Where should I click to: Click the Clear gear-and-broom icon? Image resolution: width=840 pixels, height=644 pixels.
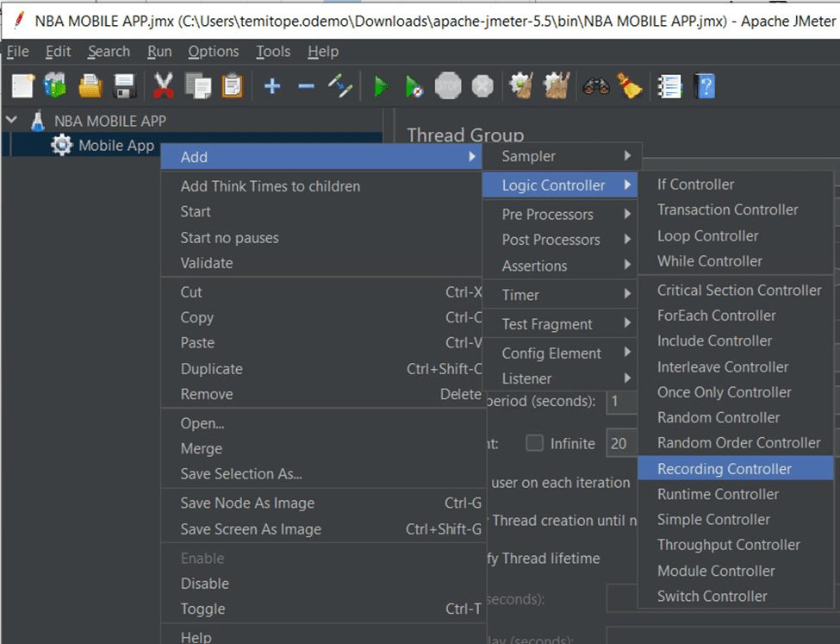pyautogui.click(x=520, y=86)
